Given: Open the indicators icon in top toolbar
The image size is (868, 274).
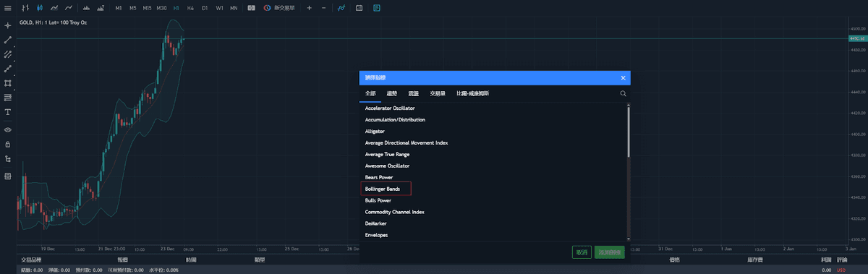Looking at the screenshot, I should click(341, 8).
